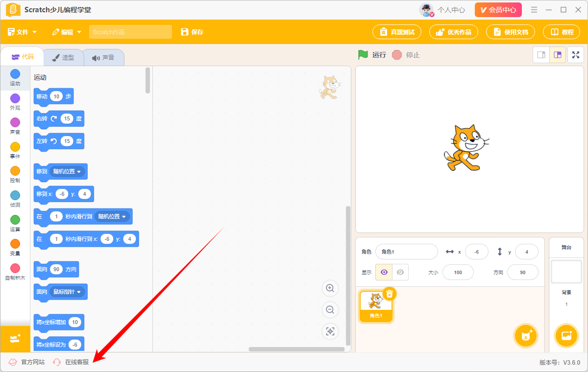Zoom out the code workspace
This screenshot has width=588, height=372.
(x=330, y=310)
